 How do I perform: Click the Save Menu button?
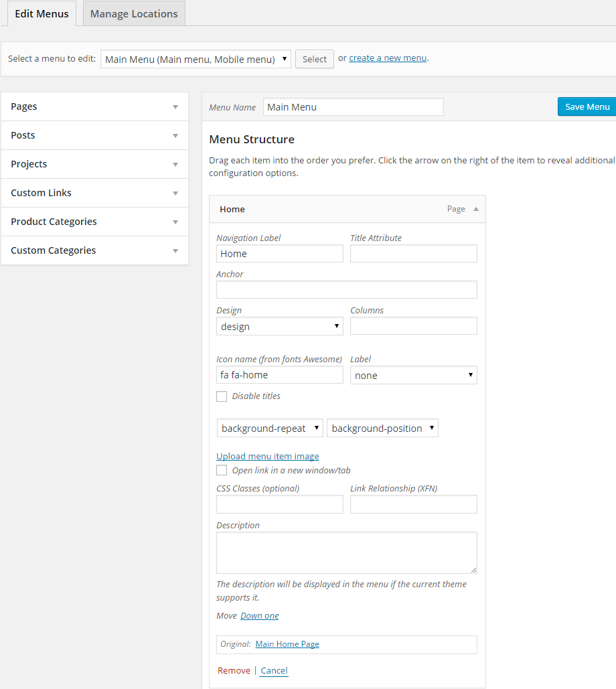click(x=587, y=106)
